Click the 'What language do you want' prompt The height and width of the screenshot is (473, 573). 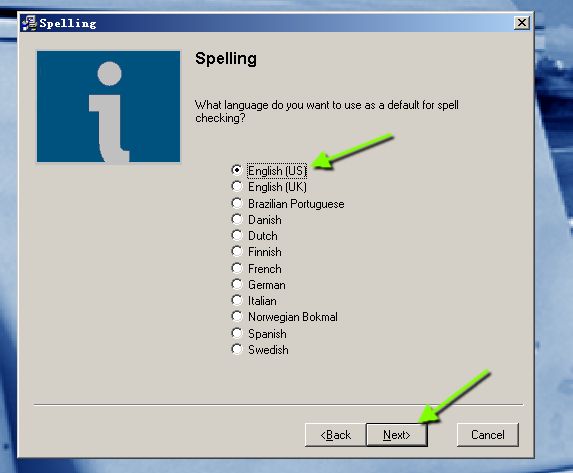(x=326, y=111)
